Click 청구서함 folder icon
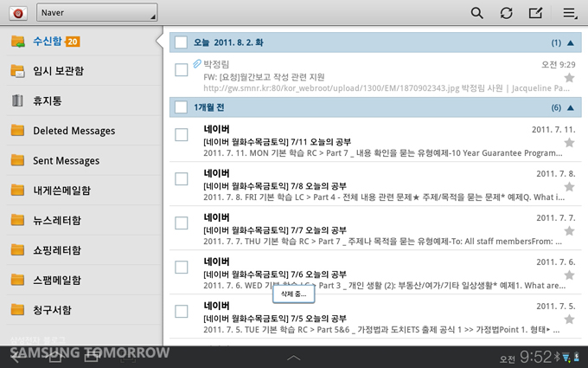 17,310
